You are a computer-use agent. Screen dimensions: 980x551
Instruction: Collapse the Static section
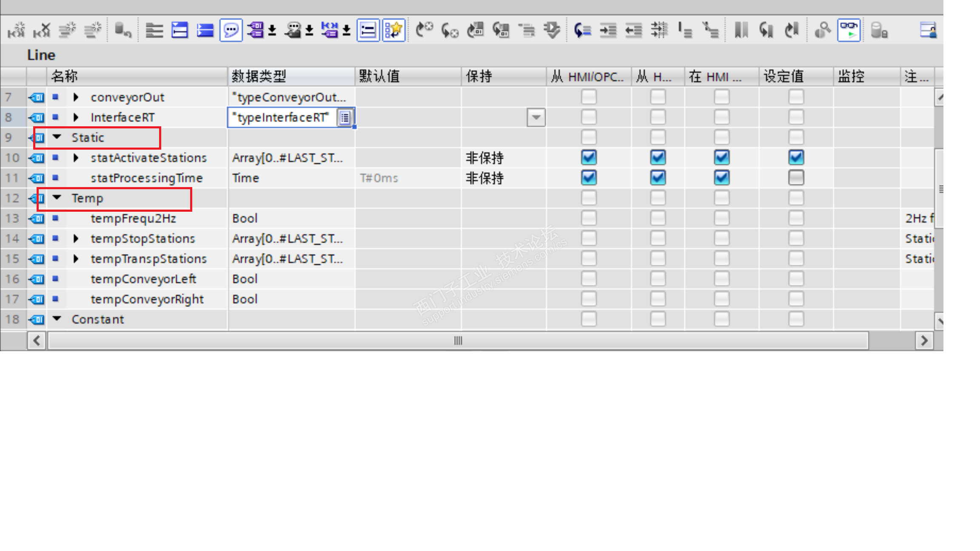(57, 137)
